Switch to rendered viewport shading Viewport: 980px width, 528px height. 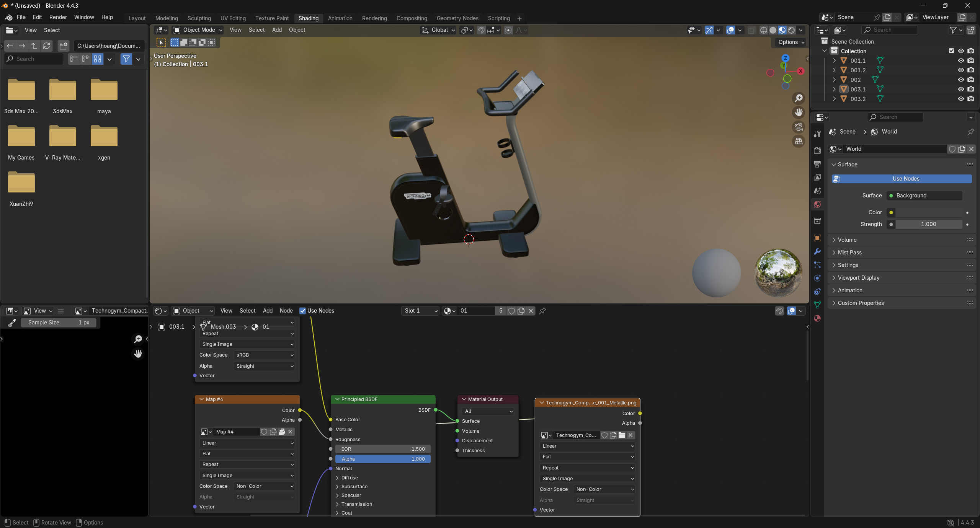tap(791, 30)
